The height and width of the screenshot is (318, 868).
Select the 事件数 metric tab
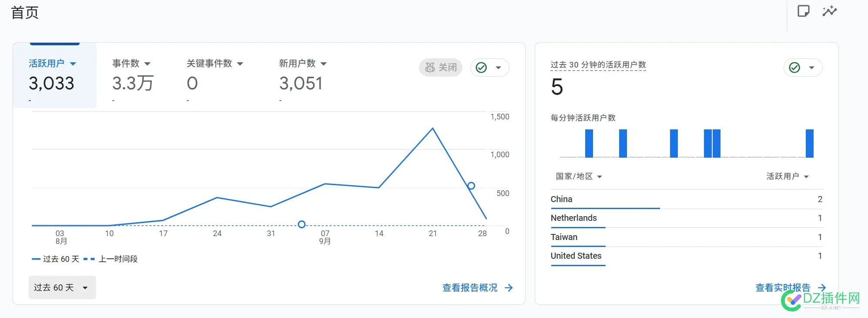[x=133, y=75]
